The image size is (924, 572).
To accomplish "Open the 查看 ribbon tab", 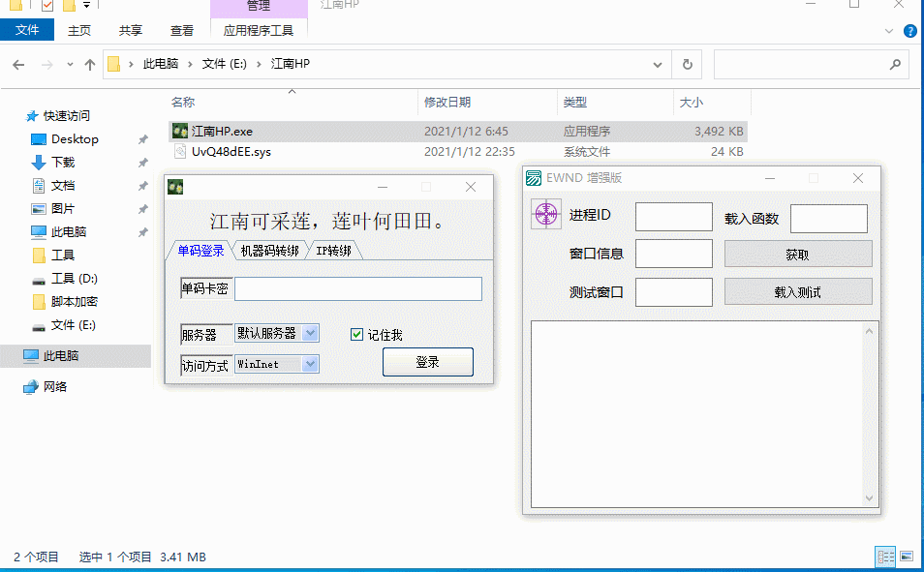I will coord(181,31).
